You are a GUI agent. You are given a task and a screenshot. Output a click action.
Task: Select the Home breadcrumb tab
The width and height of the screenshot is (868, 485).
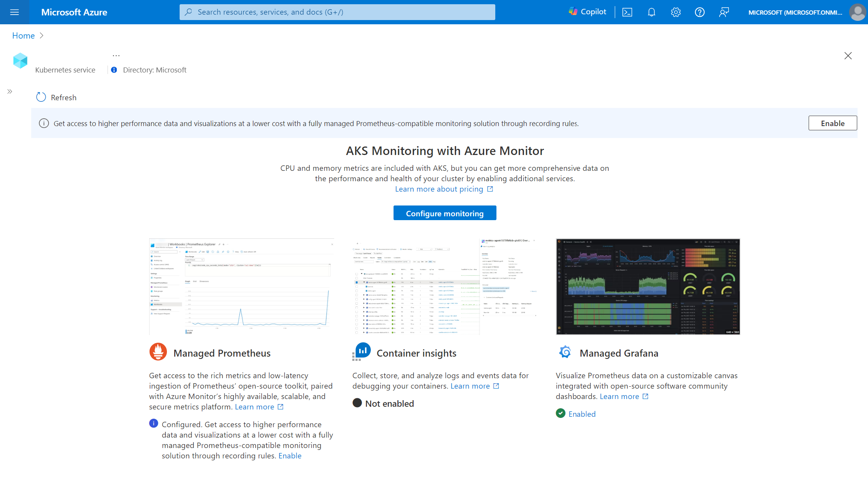point(22,35)
